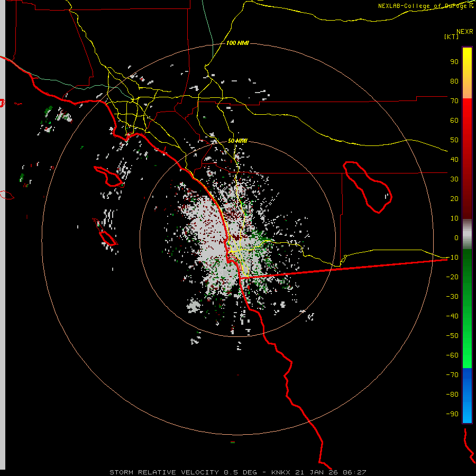Select the 100 NMI range ring label

click(x=237, y=43)
